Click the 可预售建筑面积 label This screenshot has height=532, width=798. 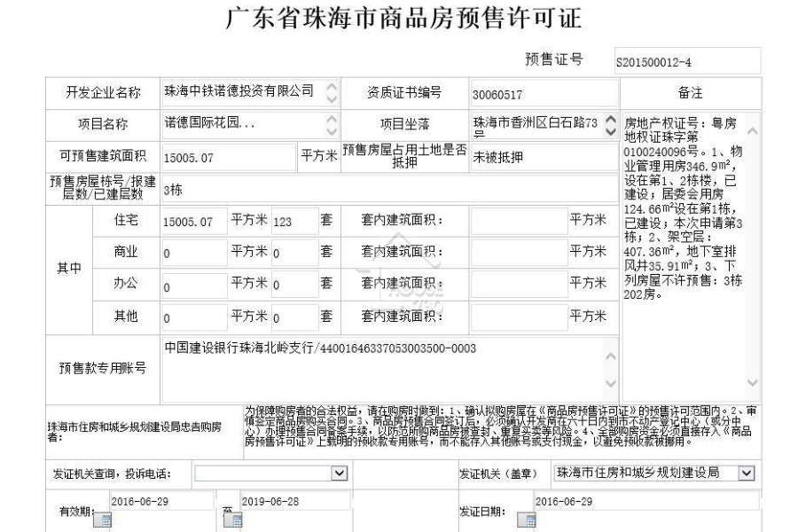click(x=103, y=156)
